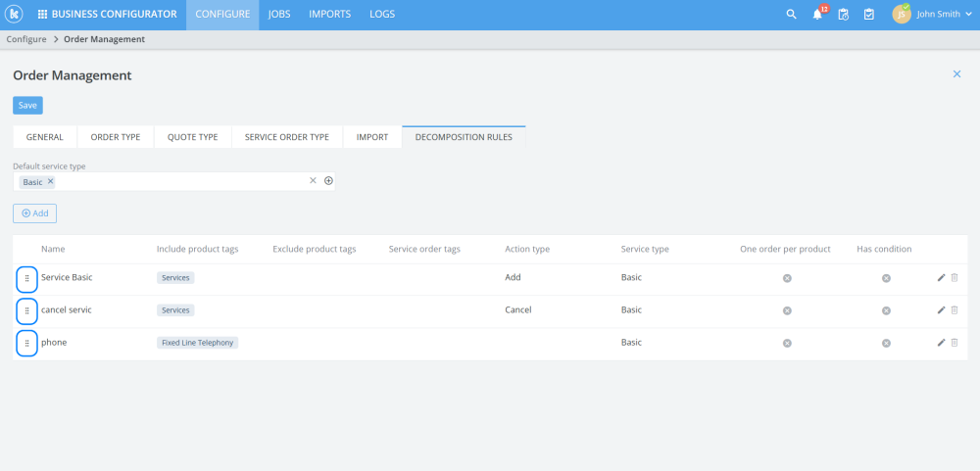Click the Include product tags column header
This screenshot has height=471, width=980.
click(198, 250)
